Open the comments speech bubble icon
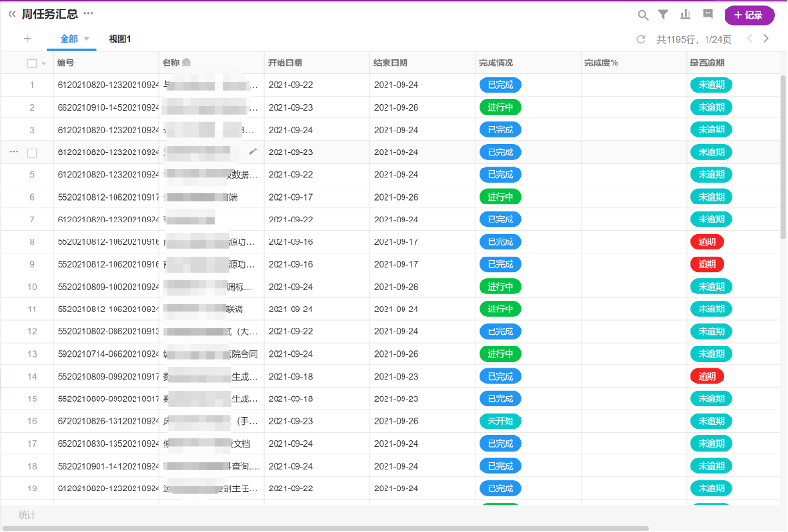Viewport: 788px width, 532px height. [x=707, y=15]
